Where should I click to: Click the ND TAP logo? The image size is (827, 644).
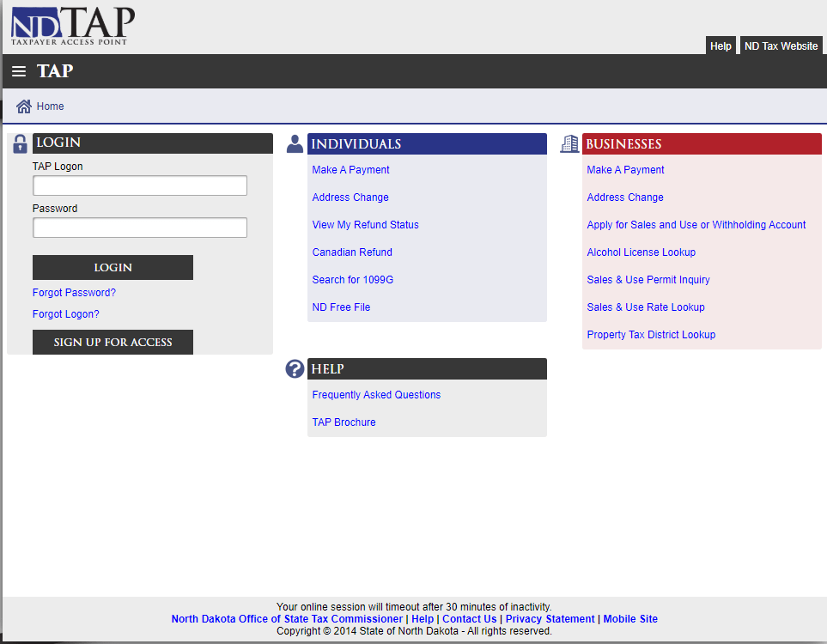coord(73,26)
